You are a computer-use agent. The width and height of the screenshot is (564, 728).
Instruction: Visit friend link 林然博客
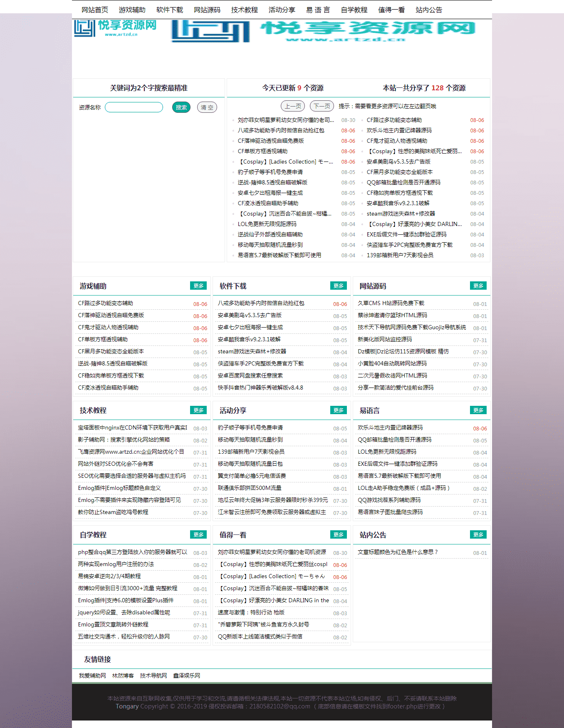click(123, 676)
